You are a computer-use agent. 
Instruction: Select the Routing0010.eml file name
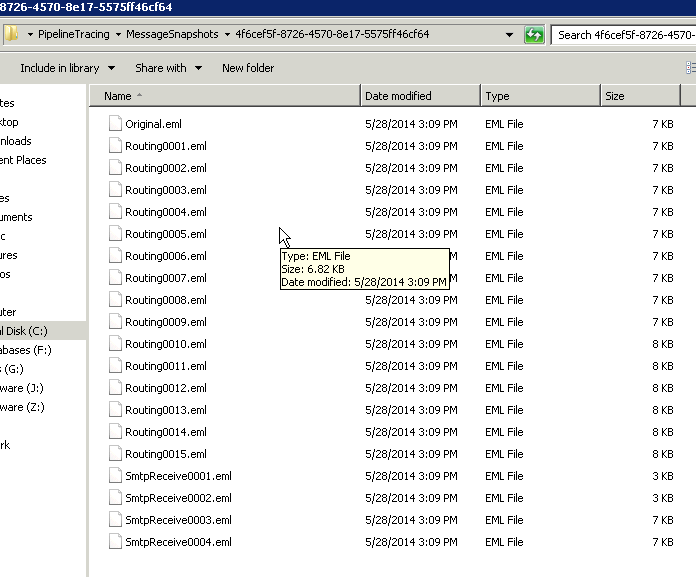click(166, 344)
